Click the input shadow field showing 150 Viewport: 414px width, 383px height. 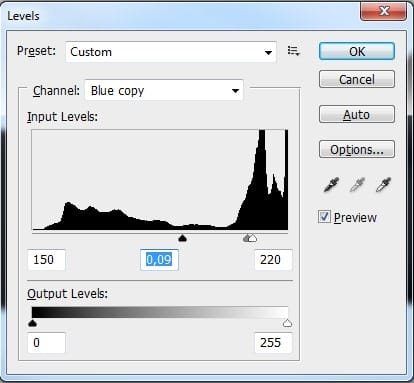coord(46,260)
